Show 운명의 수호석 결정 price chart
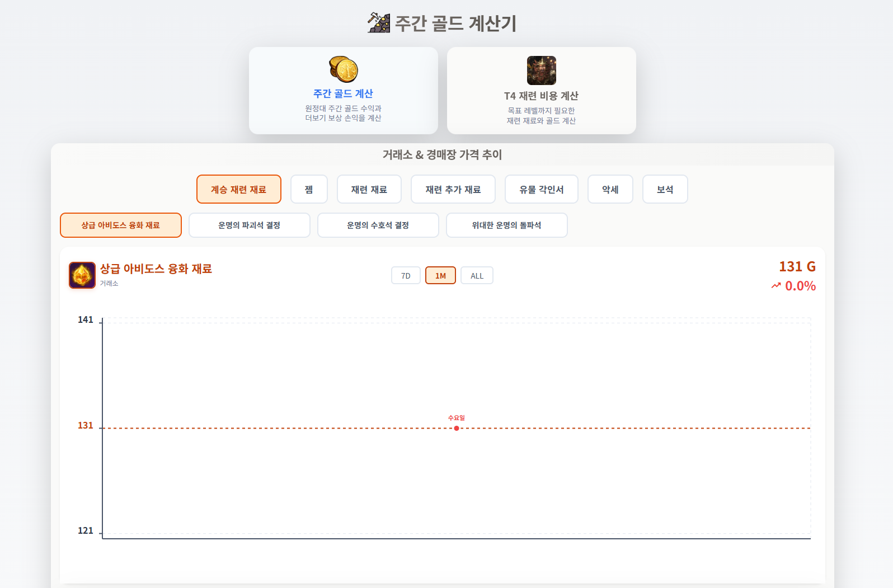The height and width of the screenshot is (588, 893). (378, 225)
